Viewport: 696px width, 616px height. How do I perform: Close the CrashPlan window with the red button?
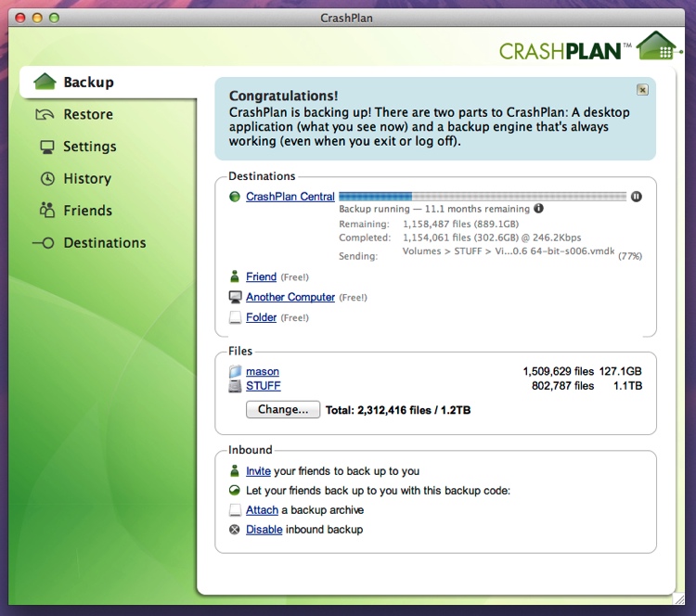(20, 18)
